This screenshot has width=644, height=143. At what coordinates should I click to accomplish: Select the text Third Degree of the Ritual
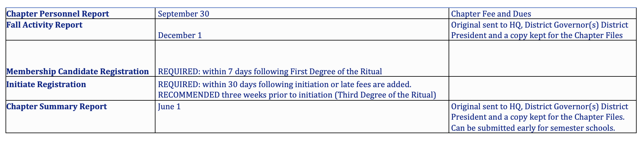pos(386,95)
